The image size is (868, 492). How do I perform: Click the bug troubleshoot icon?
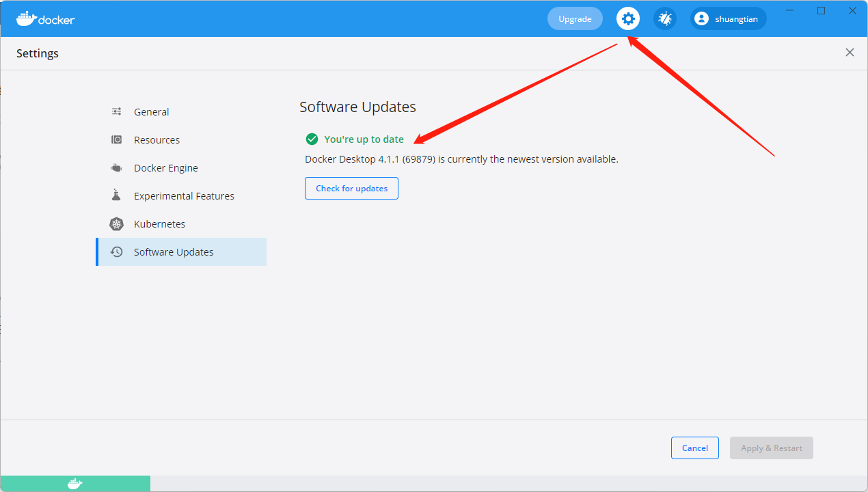coord(665,18)
